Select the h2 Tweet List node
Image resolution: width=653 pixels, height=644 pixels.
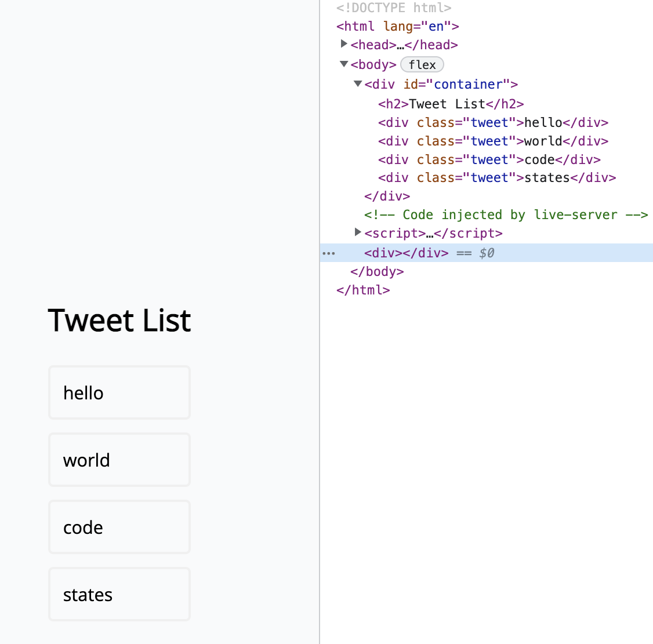click(451, 104)
